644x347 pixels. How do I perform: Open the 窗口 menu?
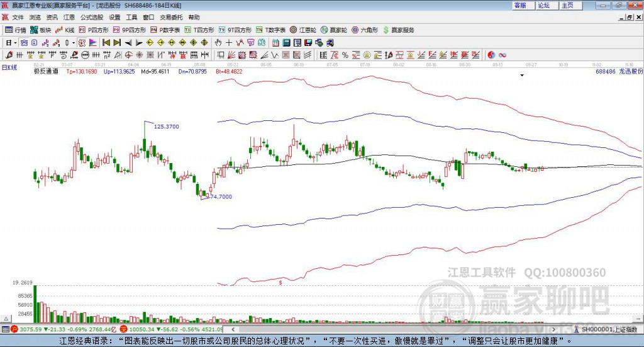[148, 17]
